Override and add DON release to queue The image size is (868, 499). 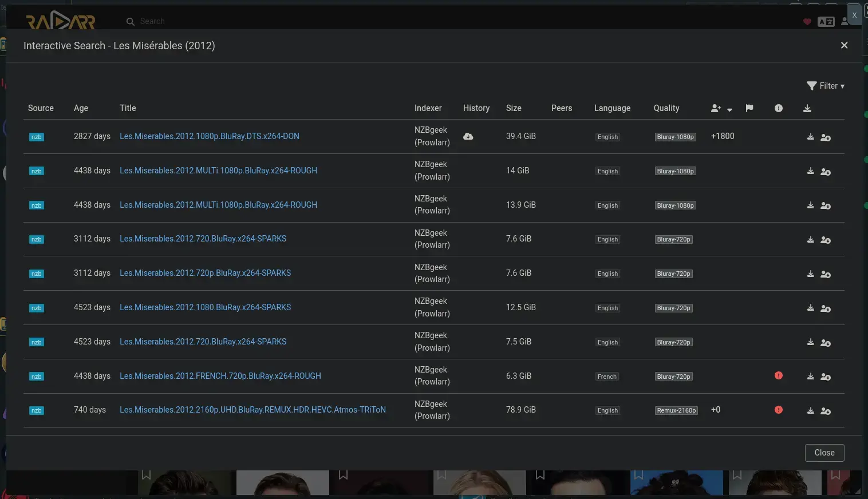[x=826, y=137]
